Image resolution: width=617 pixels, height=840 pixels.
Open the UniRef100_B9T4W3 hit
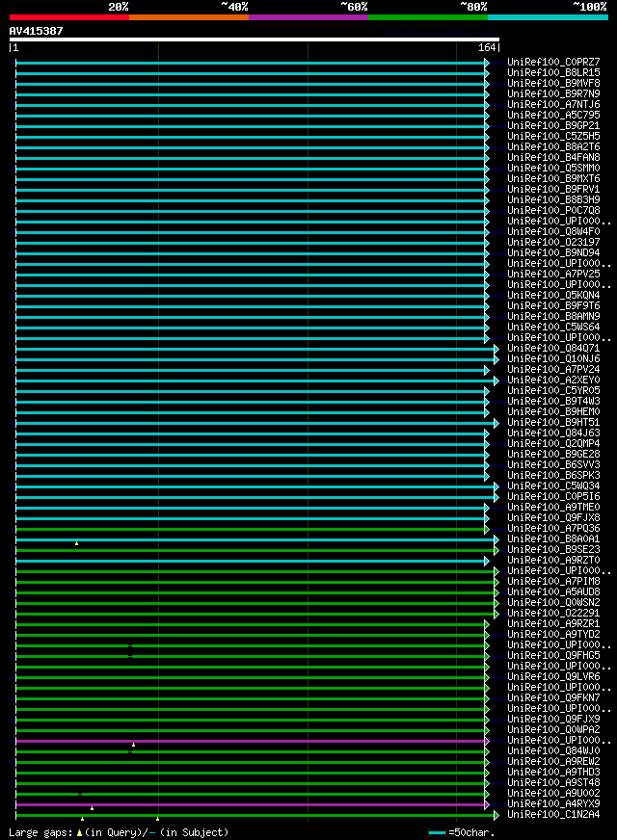553,402
